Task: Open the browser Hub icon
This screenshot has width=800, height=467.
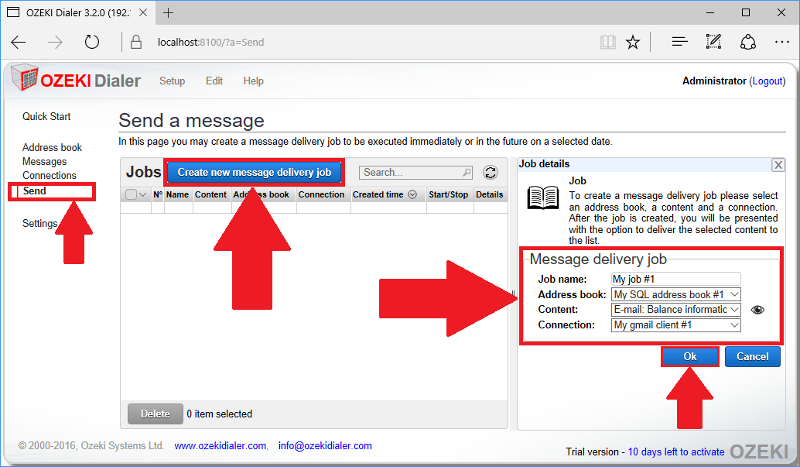Action: (x=680, y=43)
